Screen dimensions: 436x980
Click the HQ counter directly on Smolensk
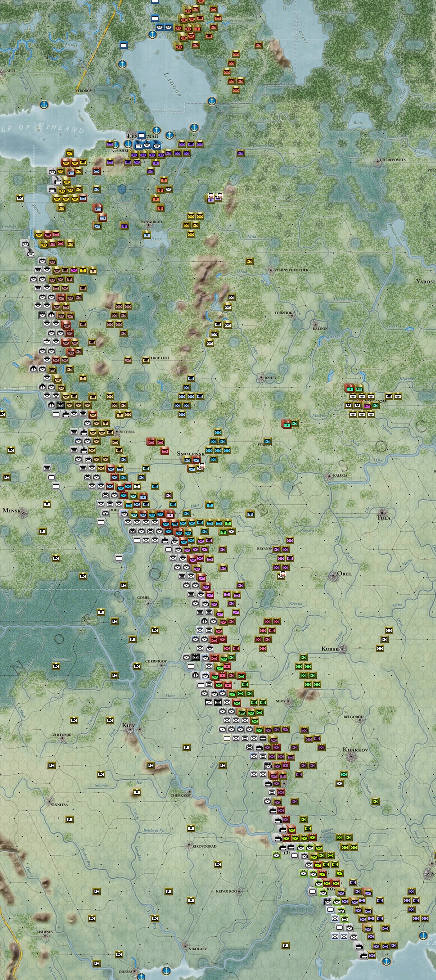coord(187,460)
